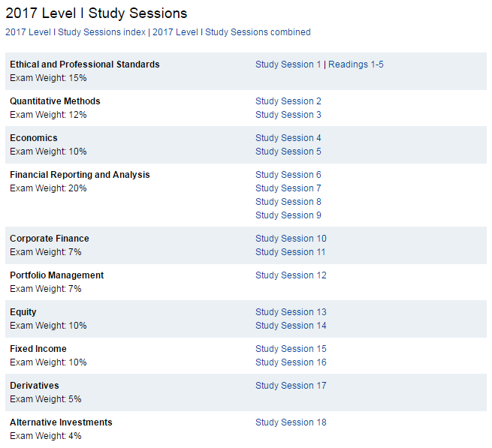Select Study Session 11
Screen dimensions: 492x448
point(291,252)
